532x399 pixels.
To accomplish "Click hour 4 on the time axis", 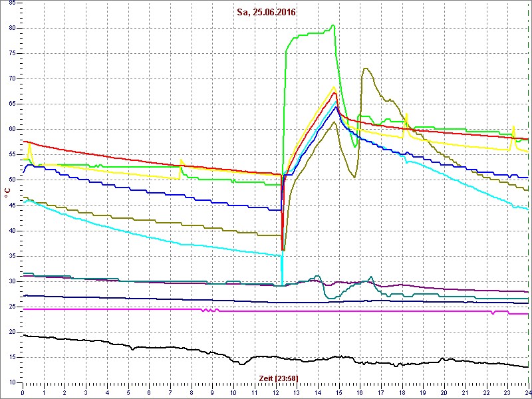I will [107, 392].
